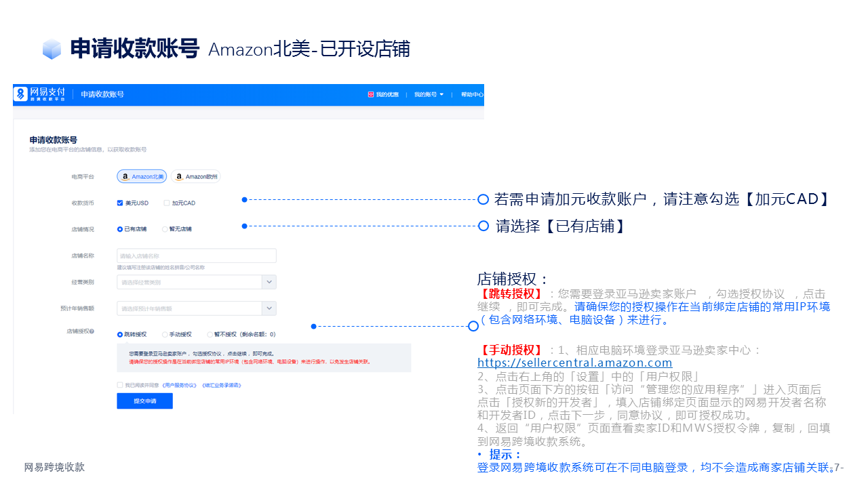Select the 跳转授权 radio option
868x488 pixels.
coord(120,334)
